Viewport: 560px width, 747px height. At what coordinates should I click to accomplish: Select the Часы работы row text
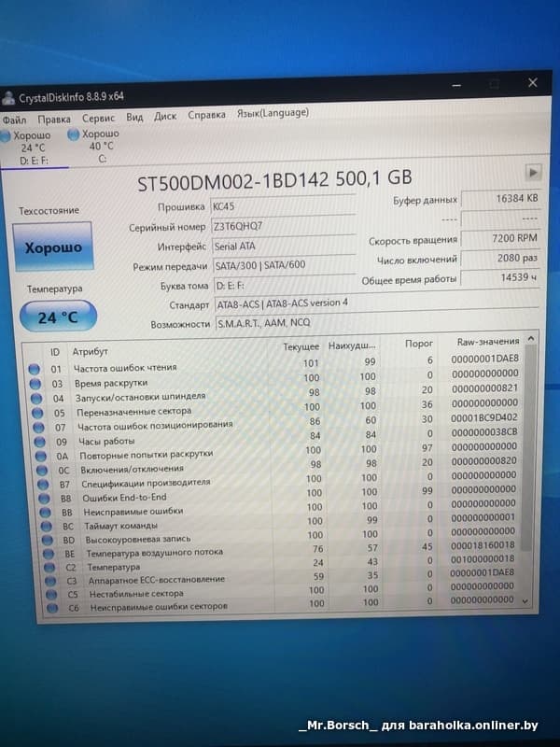click(x=106, y=441)
